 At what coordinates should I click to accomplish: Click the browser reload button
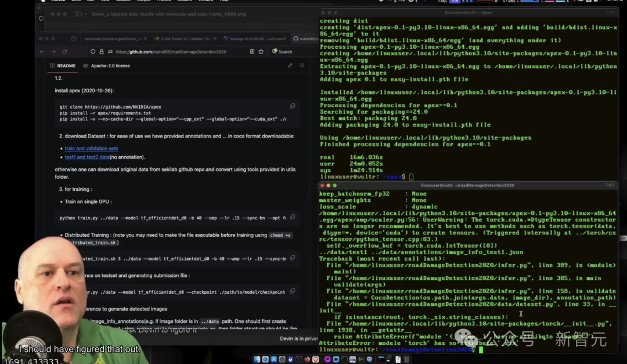pyautogui.click(x=64, y=52)
